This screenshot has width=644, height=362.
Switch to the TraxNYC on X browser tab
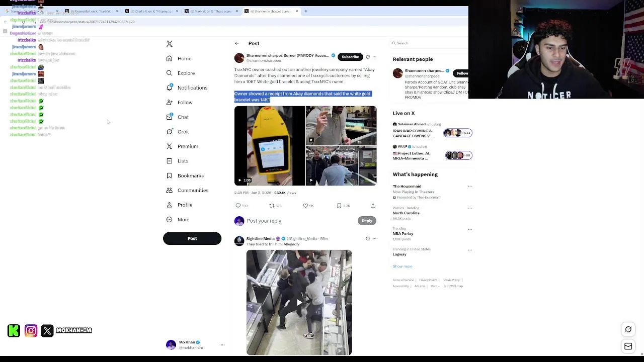[x=211, y=11]
